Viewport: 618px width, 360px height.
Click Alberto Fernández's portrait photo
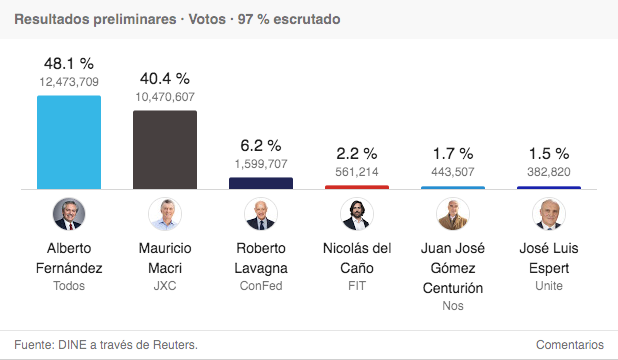[x=69, y=214]
